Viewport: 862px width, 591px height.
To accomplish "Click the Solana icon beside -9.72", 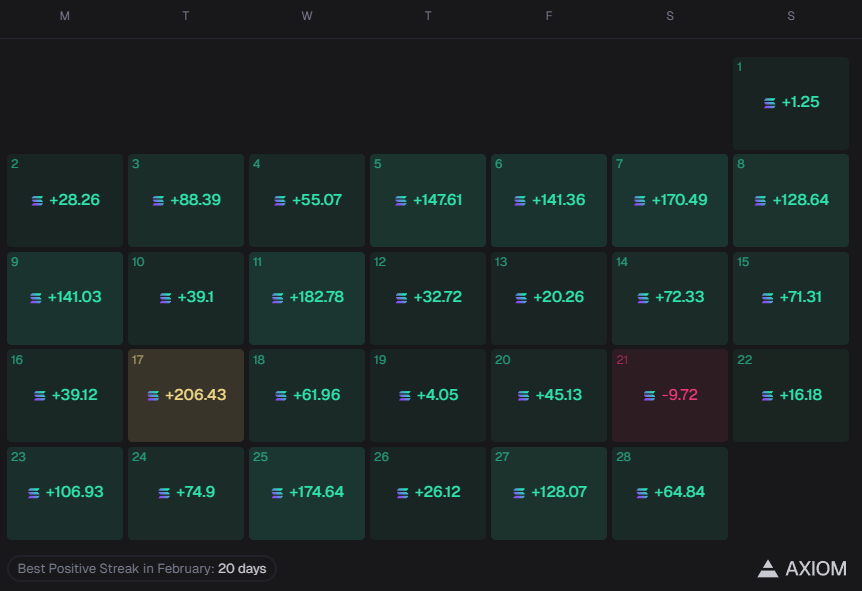I will [x=649, y=396].
